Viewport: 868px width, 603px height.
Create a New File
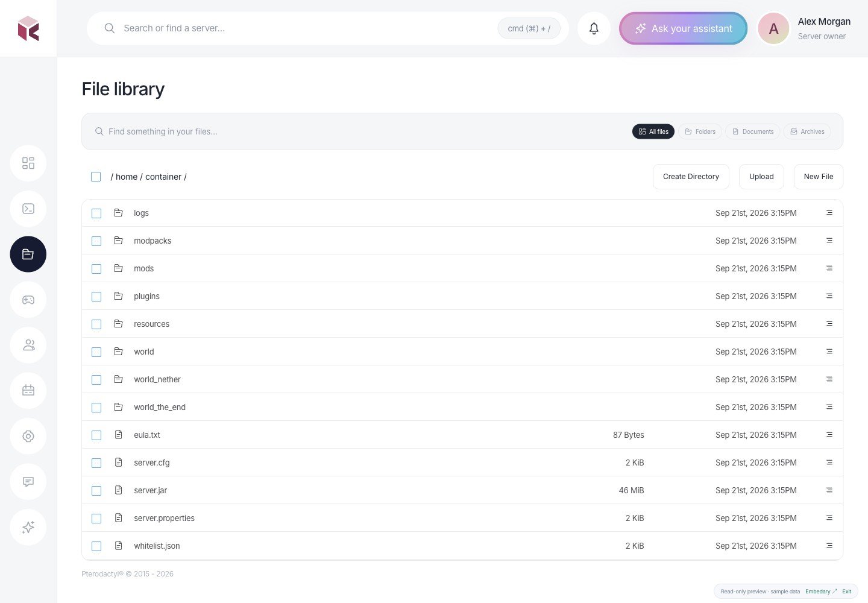point(819,177)
